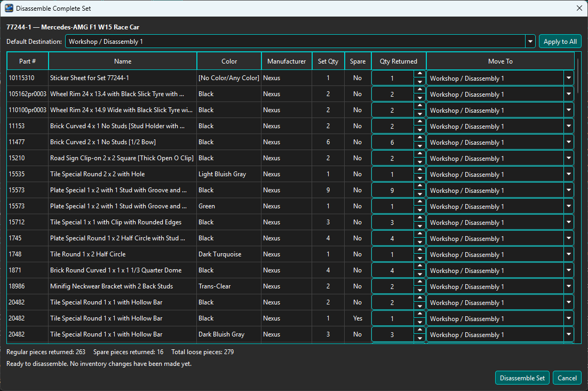
Task: Select part number cell '18986'
Action: 27,286
